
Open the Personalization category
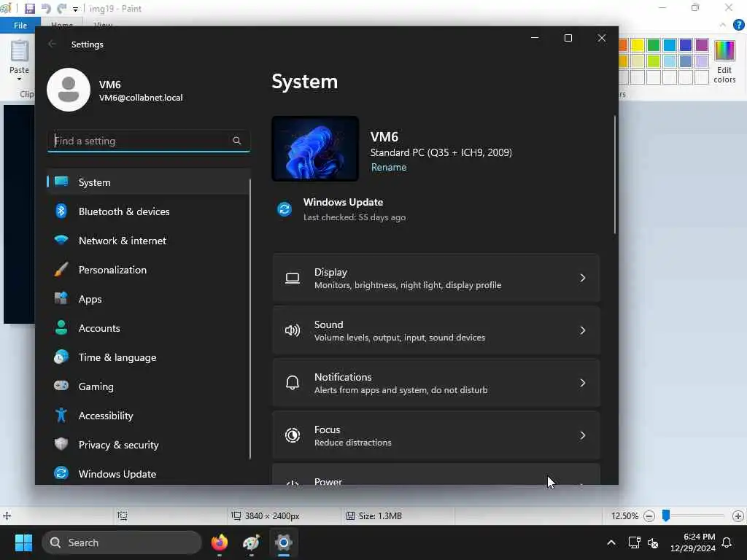(148, 270)
